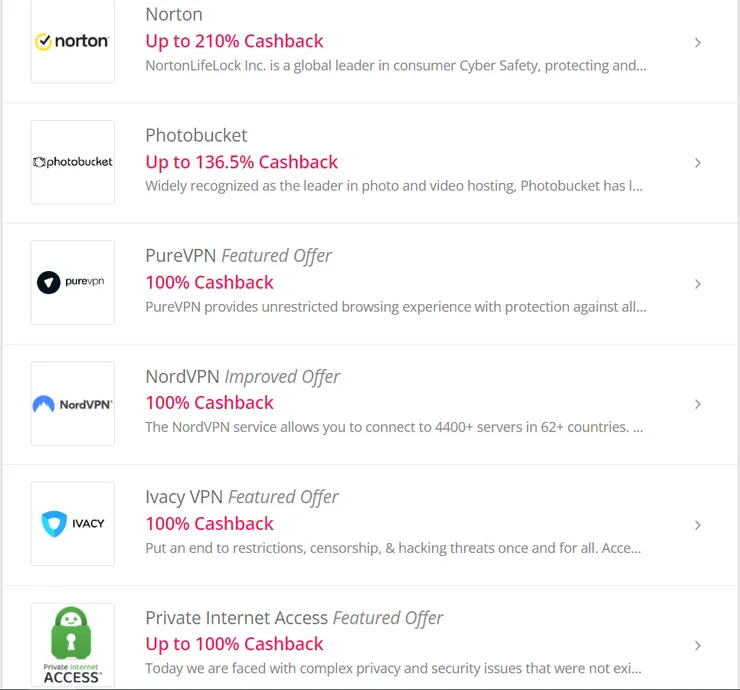Screen dimensions: 740x690
Task: Expand the Private Internet Access chevron
Action: point(697,645)
